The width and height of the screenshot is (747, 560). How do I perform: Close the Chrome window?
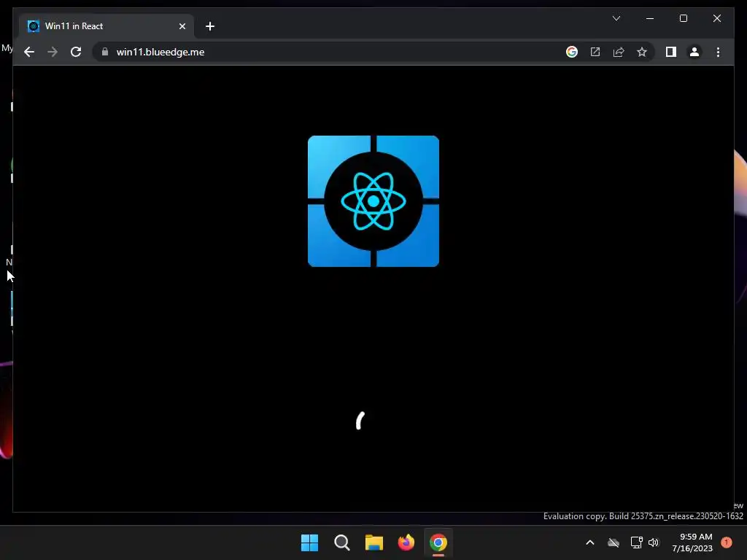pyautogui.click(x=716, y=18)
